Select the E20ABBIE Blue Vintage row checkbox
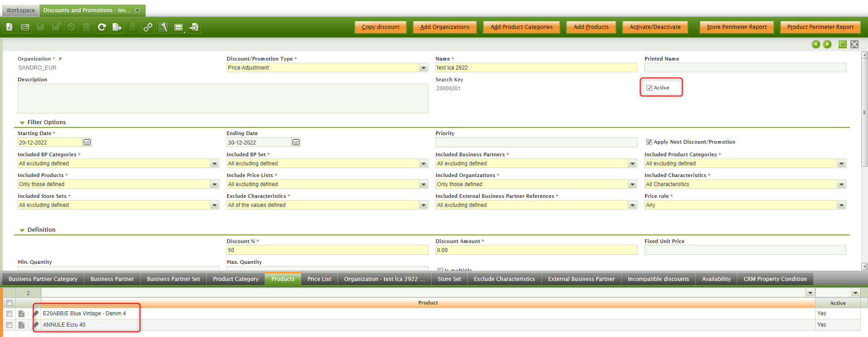 point(9,314)
